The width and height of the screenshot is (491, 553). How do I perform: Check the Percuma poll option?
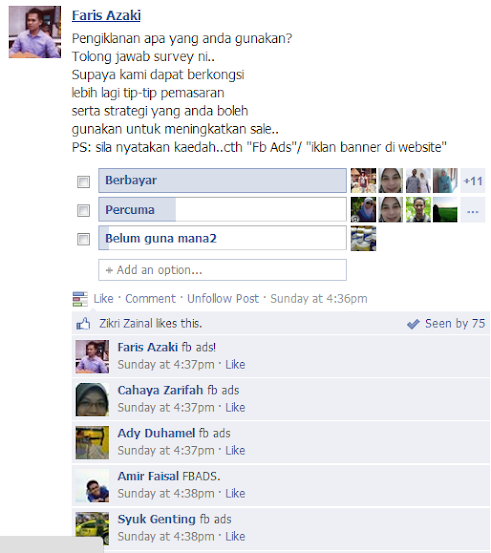pyautogui.click(x=84, y=211)
